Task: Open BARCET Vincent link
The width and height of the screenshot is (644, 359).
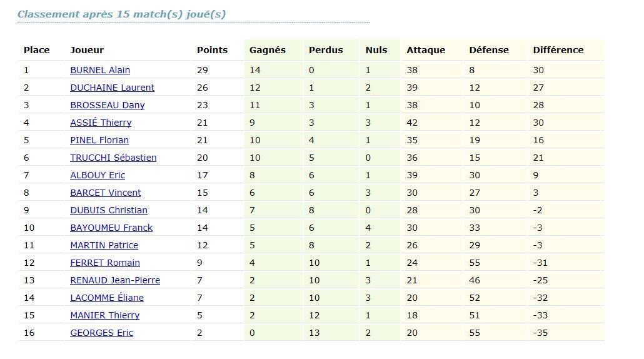Action: tap(105, 193)
